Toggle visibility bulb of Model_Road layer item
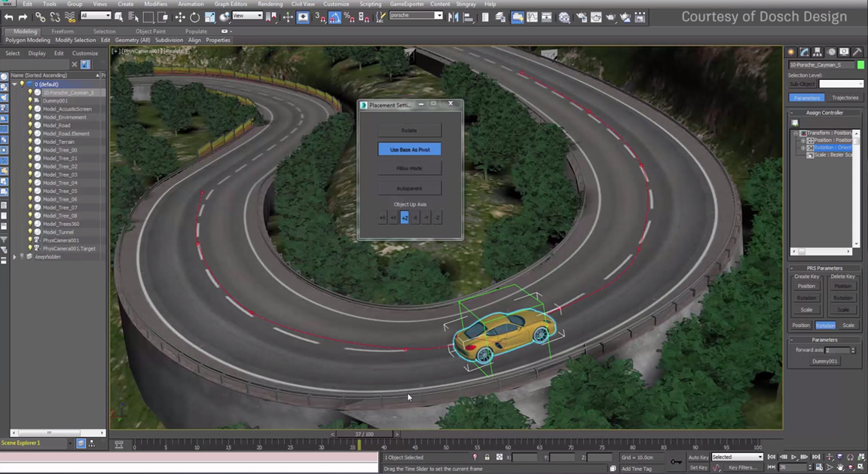Image resolution: width=868 pixels, height=474 pixels. (x=31, y=125)
